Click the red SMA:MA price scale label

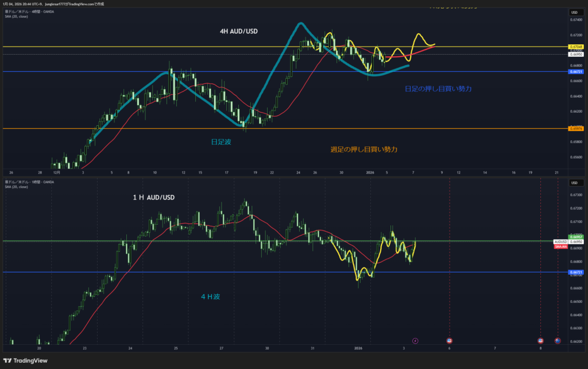[x=560, y=247]
